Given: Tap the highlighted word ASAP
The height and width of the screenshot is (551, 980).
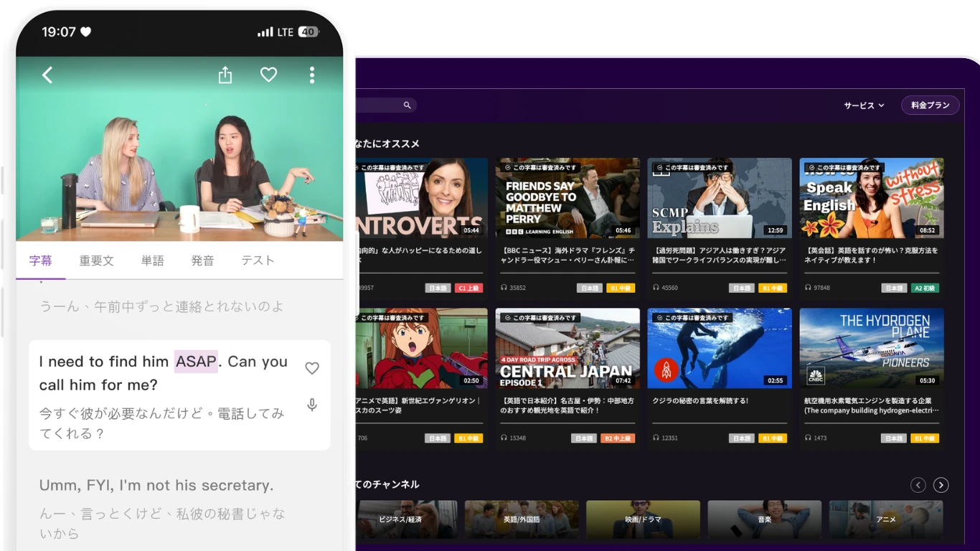Looking at the screenshot, I should coord(196,362).
